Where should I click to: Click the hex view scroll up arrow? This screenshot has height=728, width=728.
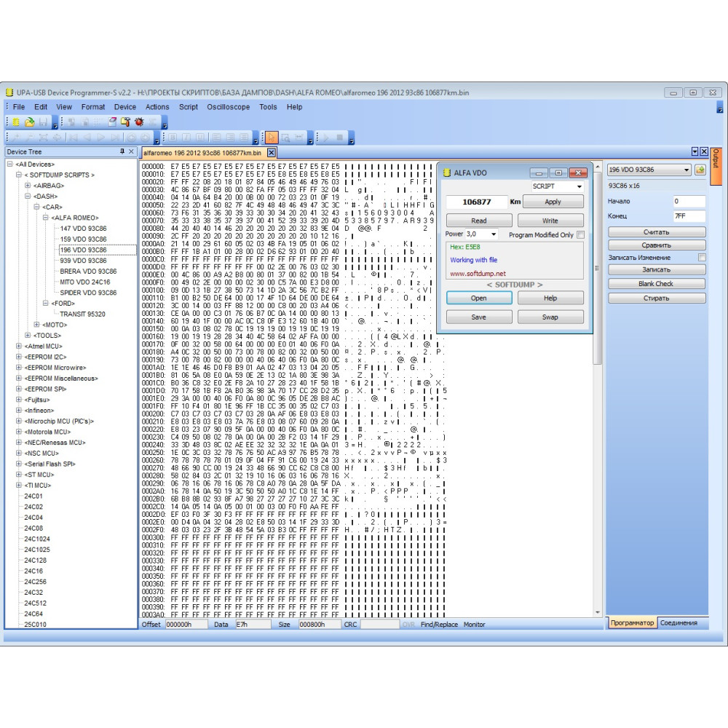coord(597,167)
